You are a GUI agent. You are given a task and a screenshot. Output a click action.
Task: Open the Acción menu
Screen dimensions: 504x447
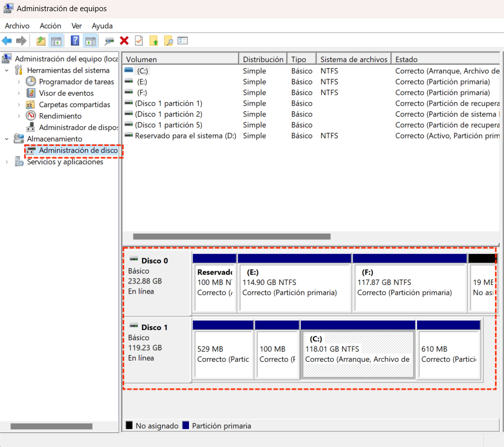click(x=50, y=26)
